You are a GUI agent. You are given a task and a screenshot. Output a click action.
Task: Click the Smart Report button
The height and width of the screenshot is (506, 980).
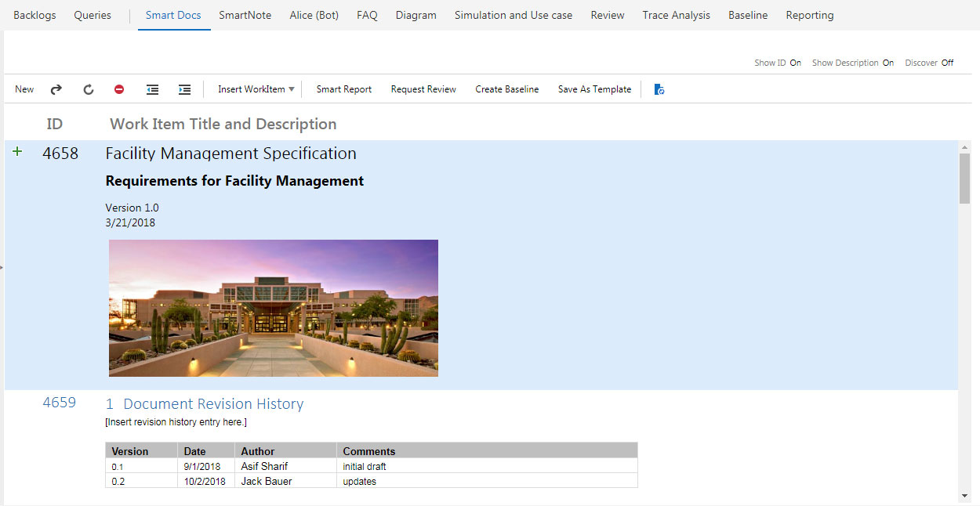click(x=344, y=89)
